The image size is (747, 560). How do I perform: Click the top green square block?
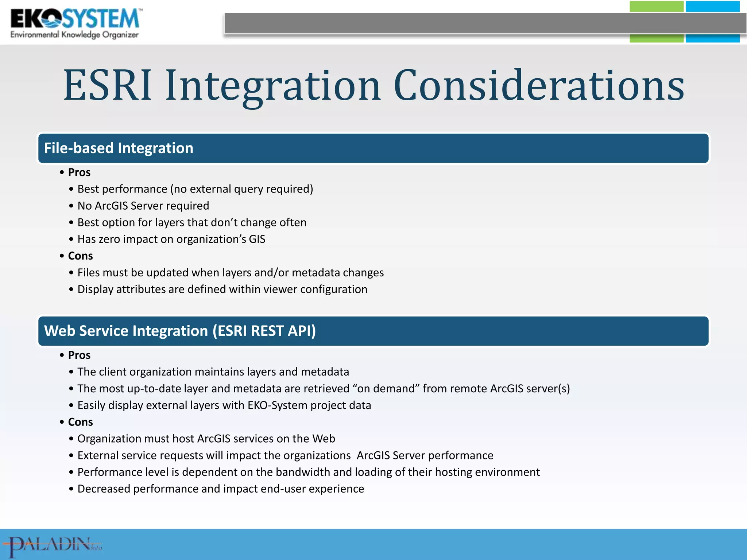point(656,7)
